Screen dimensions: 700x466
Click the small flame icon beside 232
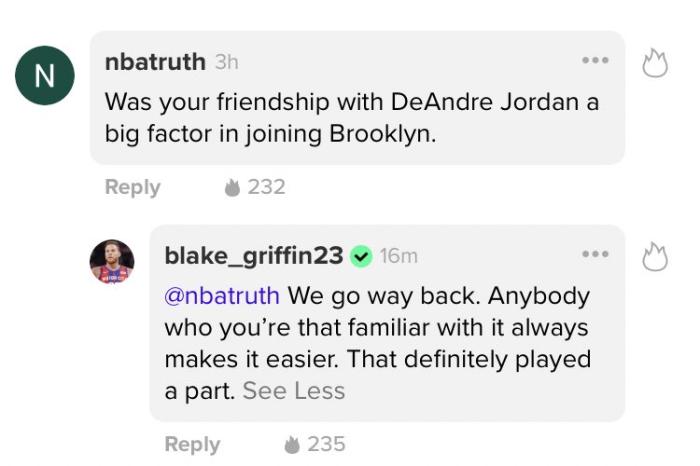(232, 187)
